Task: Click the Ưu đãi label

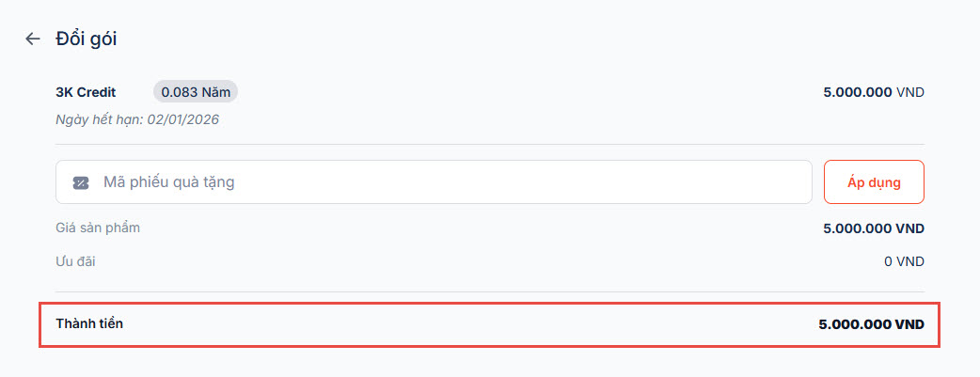Action: [x=75, y=260]
